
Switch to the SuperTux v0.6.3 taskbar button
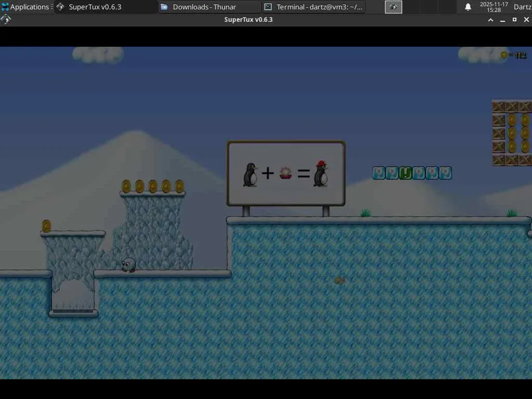(x=106, y=7)
